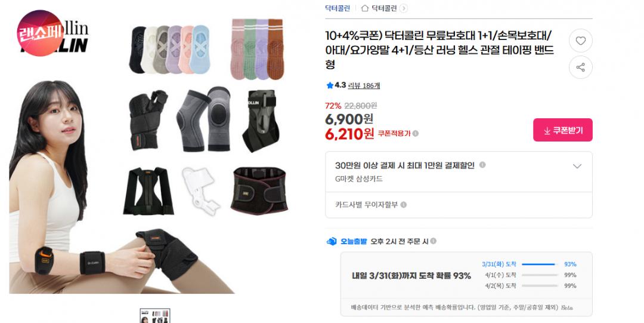Go to 닥터콜린 mini shop home link
The width and height of the screenshot is (644, 323).
click(384, 8)
